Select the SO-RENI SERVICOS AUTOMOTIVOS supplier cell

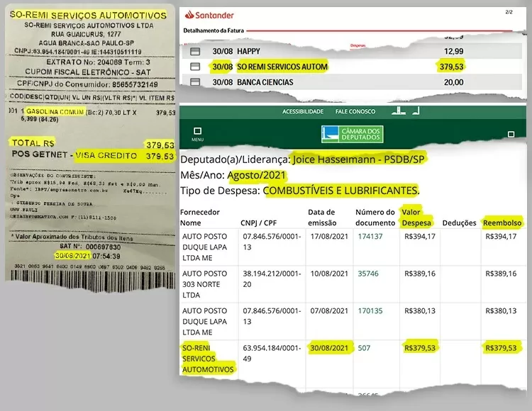pyautogui.click(x=208, y=358)
